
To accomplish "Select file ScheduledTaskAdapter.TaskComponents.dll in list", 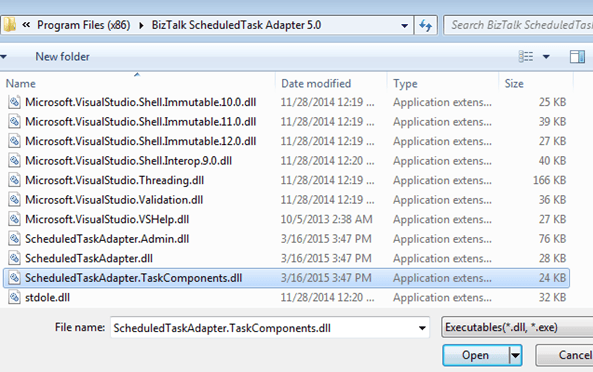I will click(134, 278).
